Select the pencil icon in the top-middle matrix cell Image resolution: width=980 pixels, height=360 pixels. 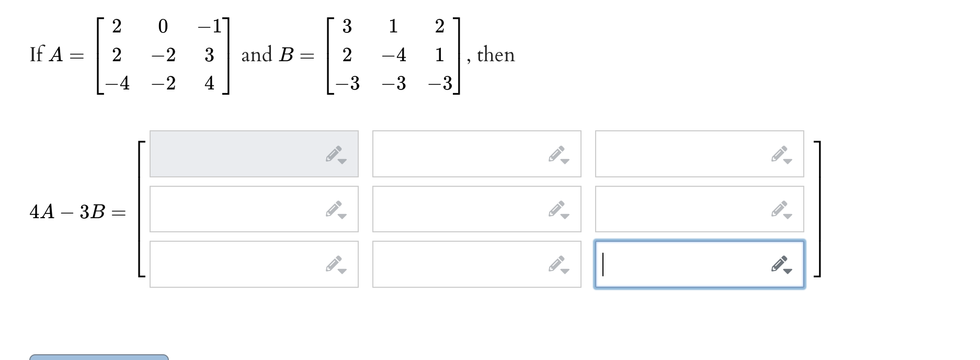(557, 153)
